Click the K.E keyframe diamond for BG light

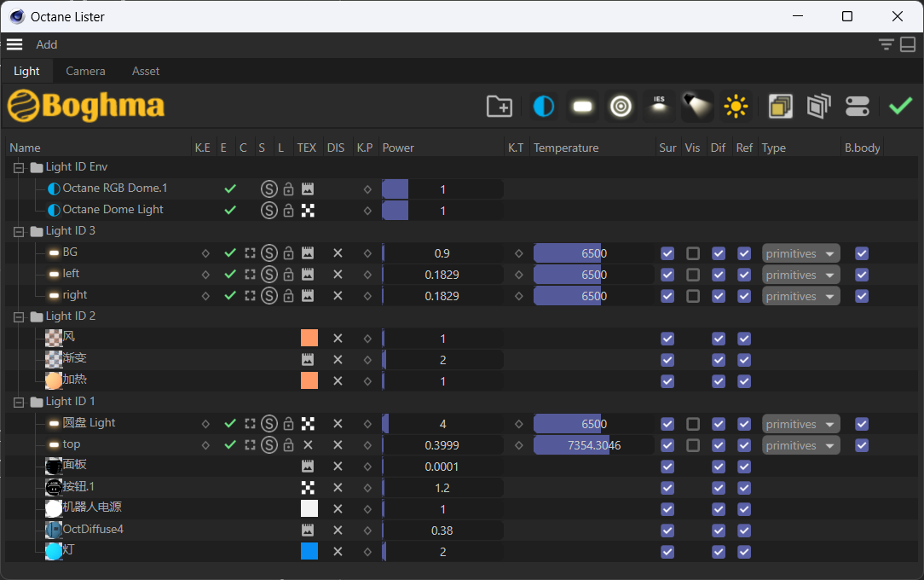coord(205,253)
